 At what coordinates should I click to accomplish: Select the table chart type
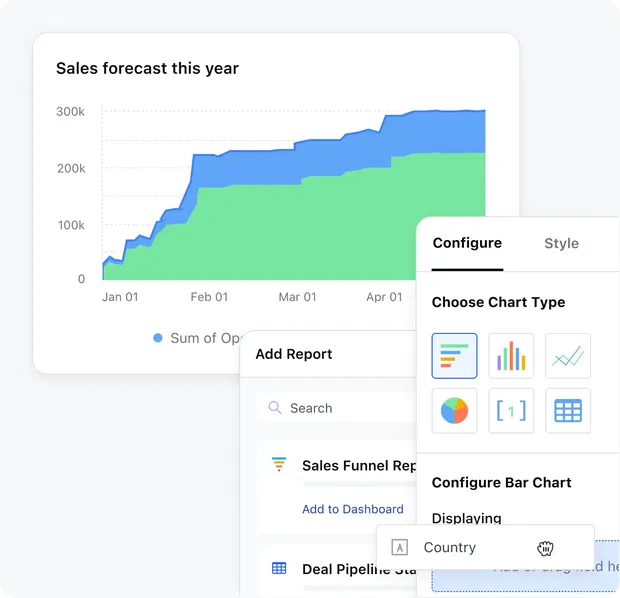[x=568, y=411]
